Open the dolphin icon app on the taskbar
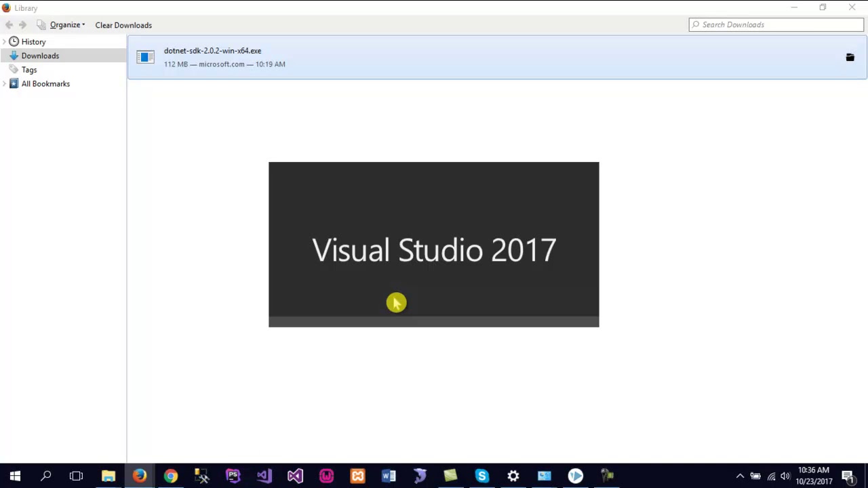The image size is (868, 488). 420,476
